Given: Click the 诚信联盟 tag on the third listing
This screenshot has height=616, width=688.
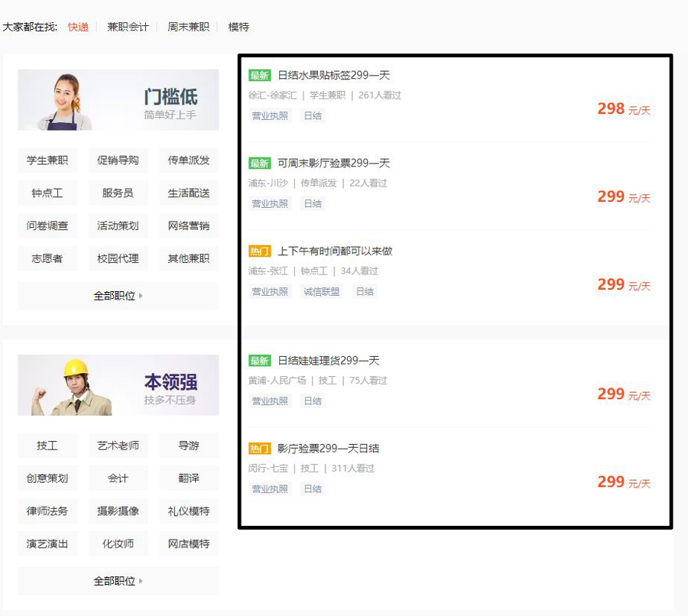Looking at the screenshot, I should tap(321, 291).
